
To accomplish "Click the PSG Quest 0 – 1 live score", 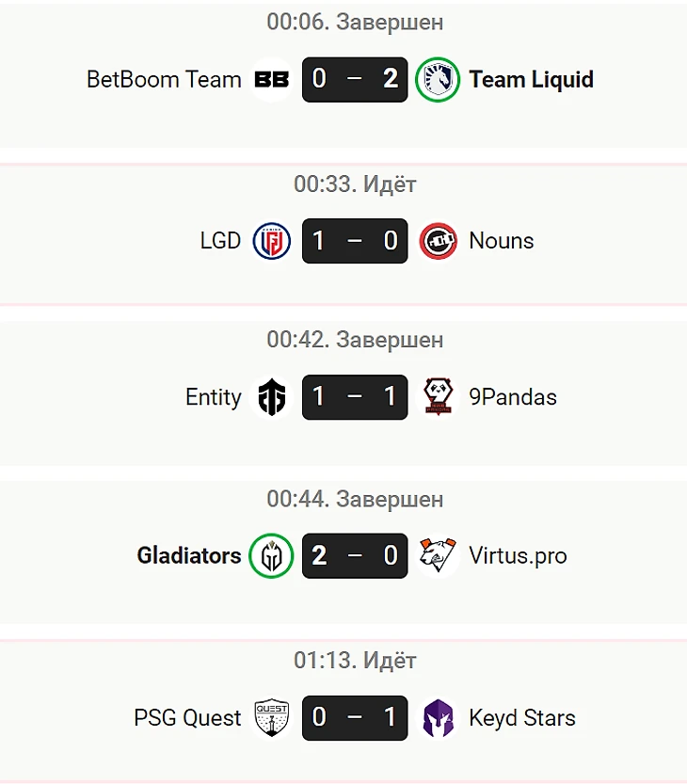I will coord(355,718).
